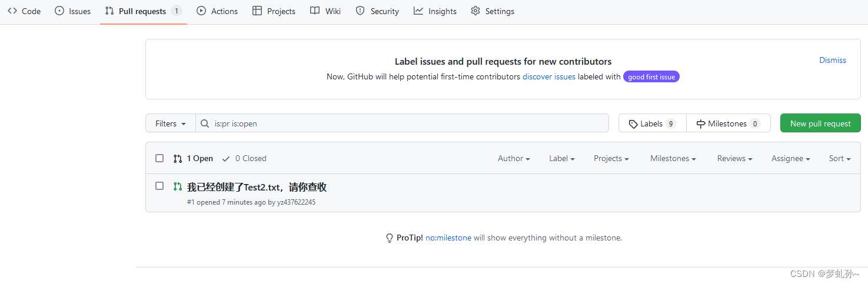Image resolution: width=868 pixels, height=284 pixels.
Task: Open the Sort dropdown
Action: 840,159
